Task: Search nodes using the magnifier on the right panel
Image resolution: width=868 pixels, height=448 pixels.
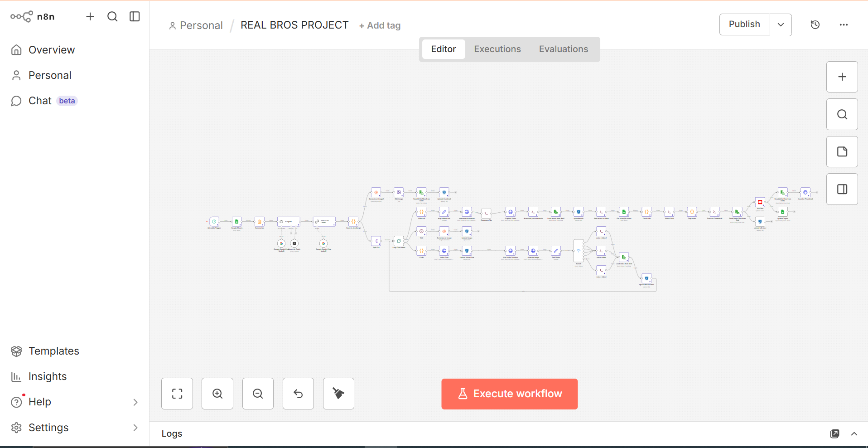Action: (842, 114)
